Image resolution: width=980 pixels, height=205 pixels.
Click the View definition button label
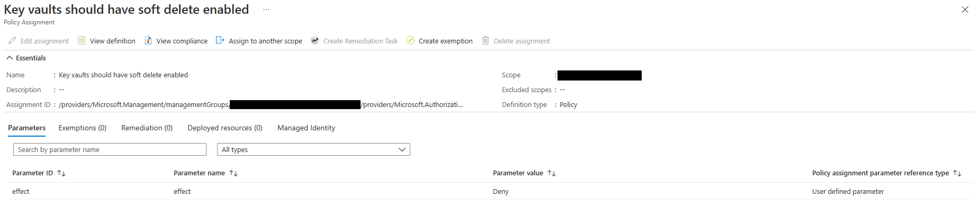[x=113, y=41]
